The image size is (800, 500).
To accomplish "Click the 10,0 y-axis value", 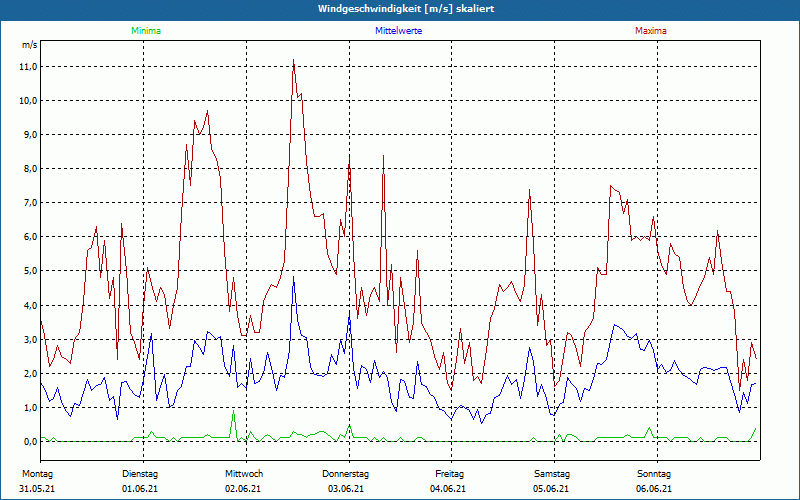I will 28,101.
